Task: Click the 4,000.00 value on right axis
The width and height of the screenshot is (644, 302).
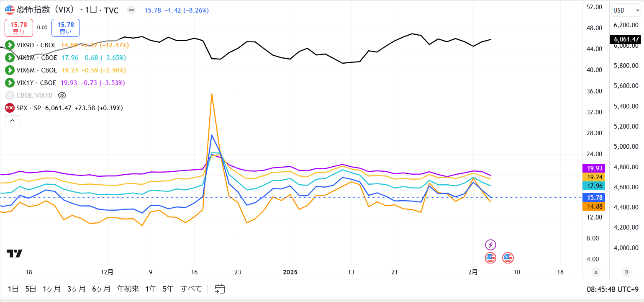Action: (x=626, y=248)
